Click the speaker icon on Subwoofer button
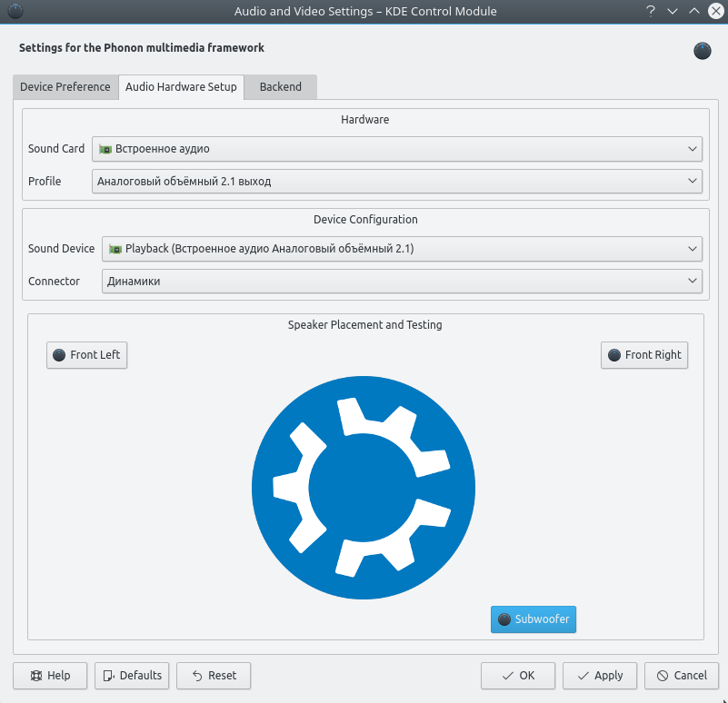The height and width of the screenshot is (703, 728). [x=504, y=619]
